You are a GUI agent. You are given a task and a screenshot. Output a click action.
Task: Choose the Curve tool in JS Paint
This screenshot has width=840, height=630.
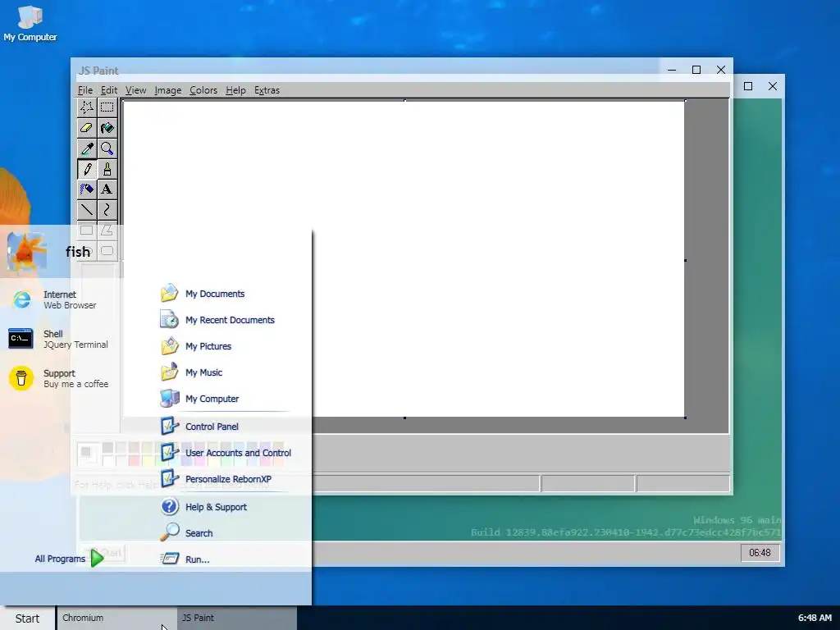coord(107,210)
